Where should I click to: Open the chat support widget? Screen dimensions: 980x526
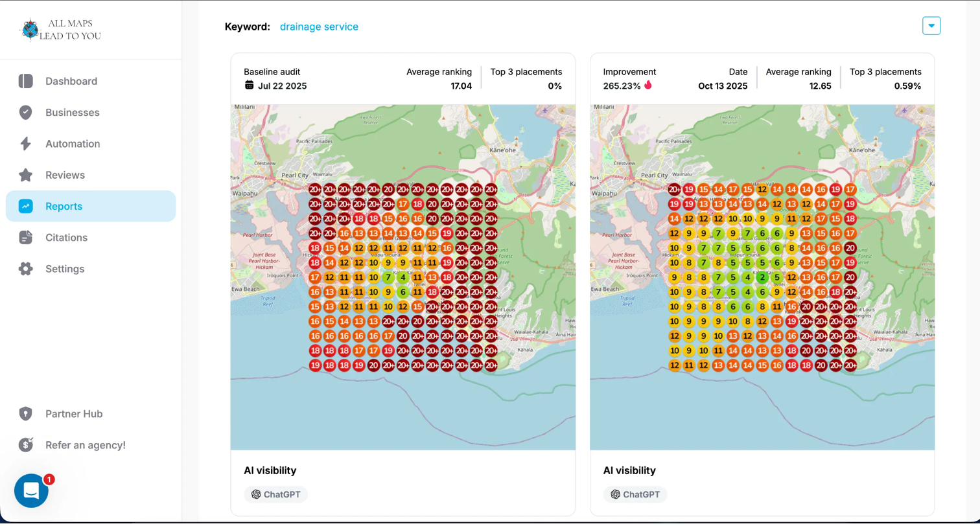(31, 490)
